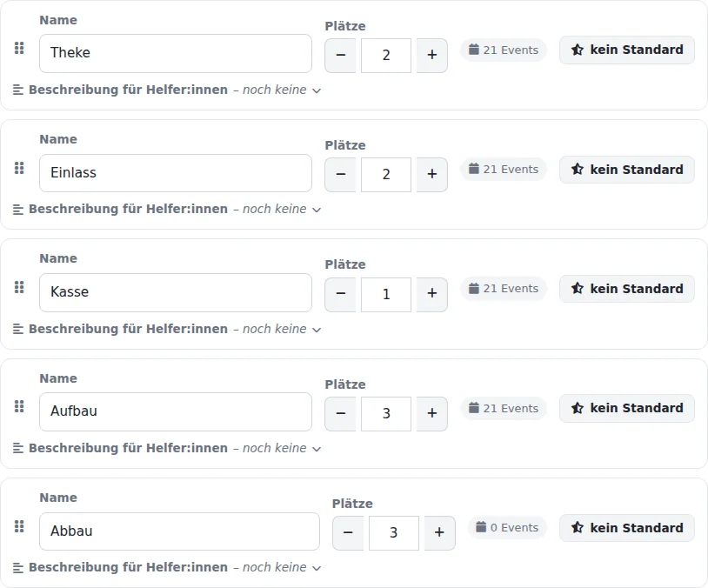Expand helper description for Theke
The height and width of the screenshot is (588, 708).
(x=167, y=90)
